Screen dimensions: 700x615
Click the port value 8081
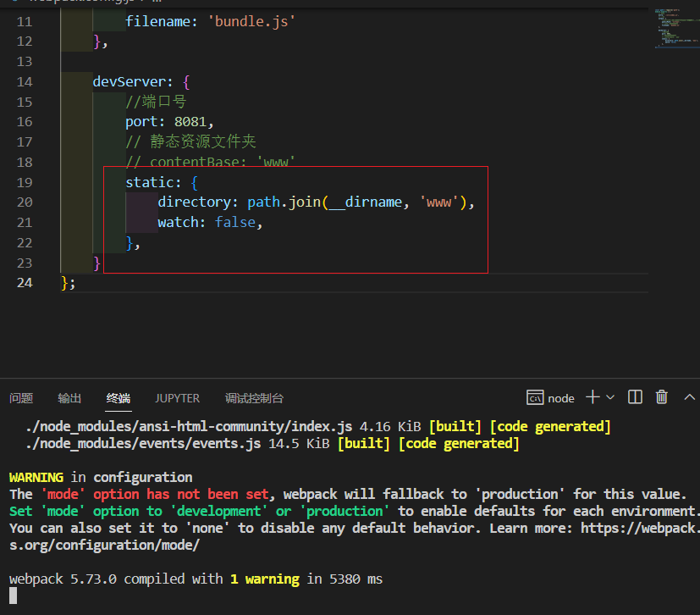(x=194, y=121)
